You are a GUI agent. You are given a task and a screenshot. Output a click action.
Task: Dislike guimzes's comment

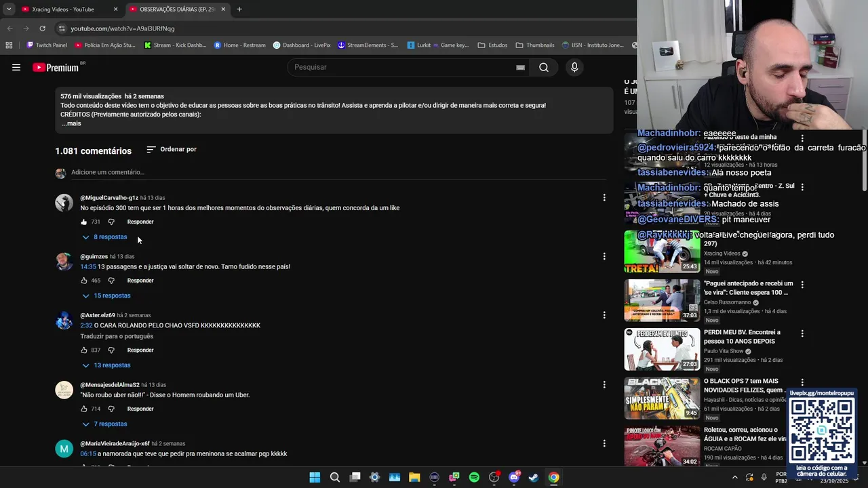(111, 281)
